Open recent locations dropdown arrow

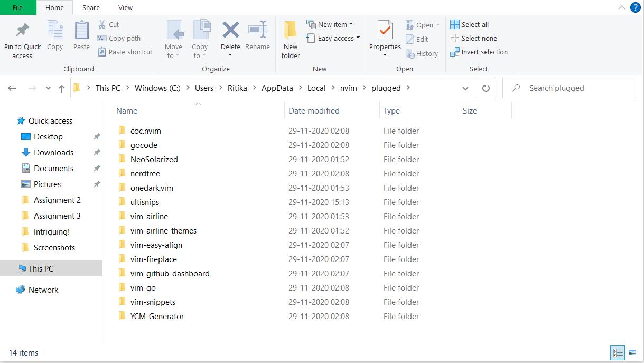pos(49,88)
